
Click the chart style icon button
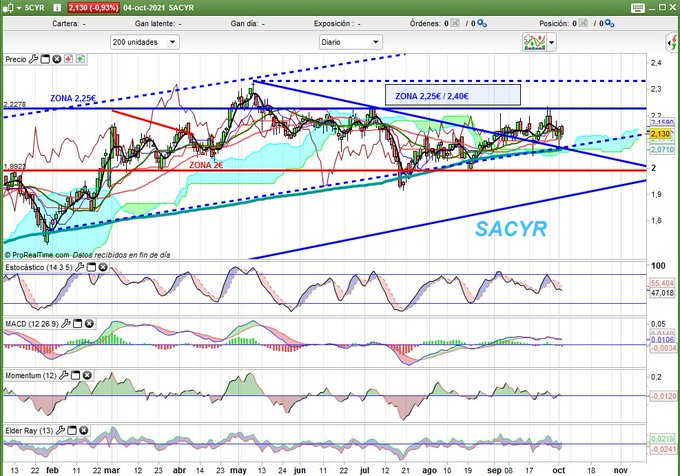click(x=534, y=42)
